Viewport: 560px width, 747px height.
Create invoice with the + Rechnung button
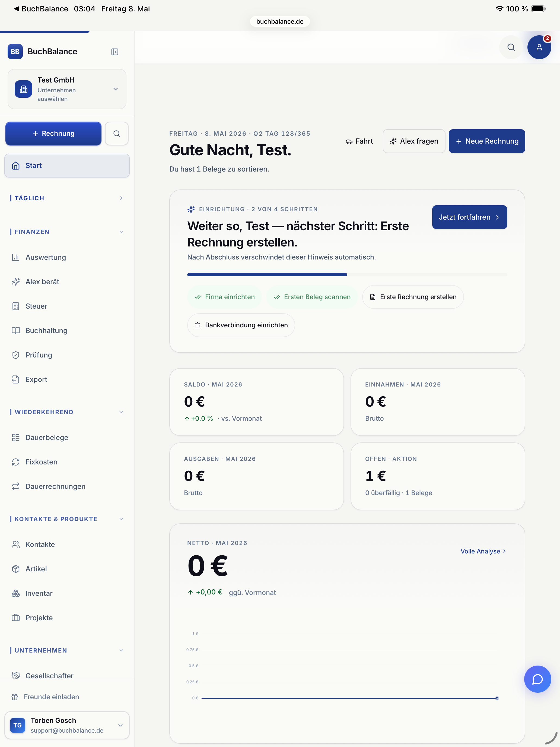[x=53, y=133]
